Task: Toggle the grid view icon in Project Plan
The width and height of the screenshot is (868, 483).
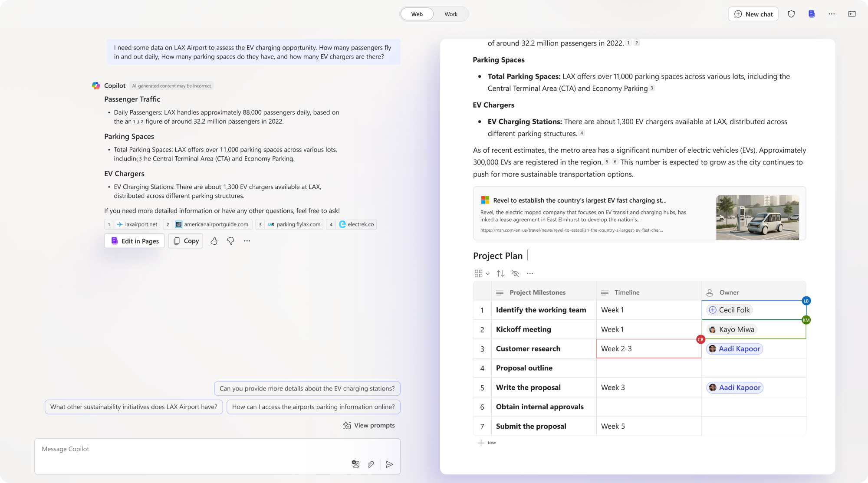Action: click(478, 273)
